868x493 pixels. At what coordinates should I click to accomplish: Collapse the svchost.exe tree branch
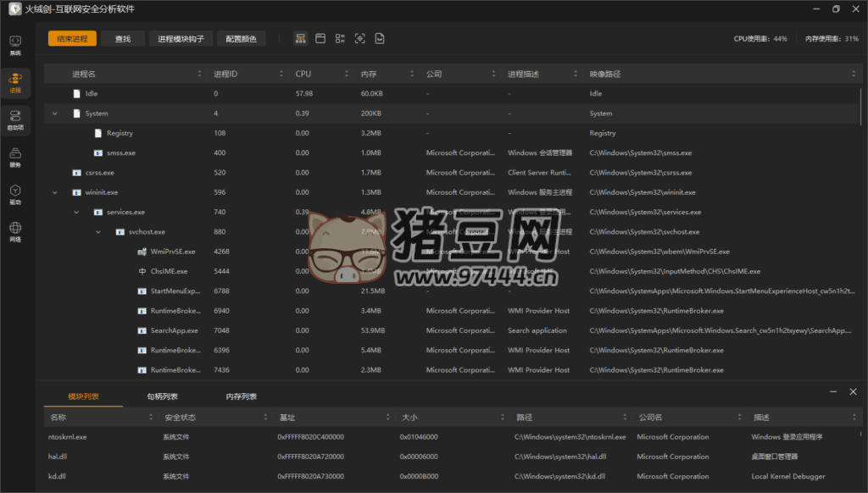(x=97, y=232)
